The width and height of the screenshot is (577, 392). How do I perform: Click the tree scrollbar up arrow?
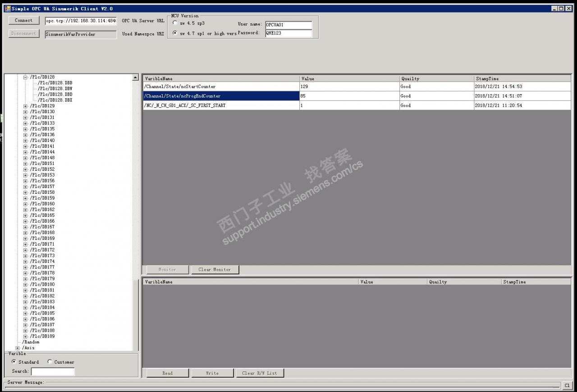pos(135,77)
